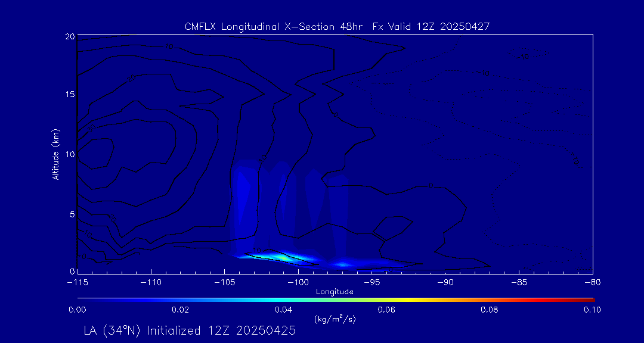Select the 'Altitude (km)' y-axis label
Viewport: 644px width, 343px height.
[56, 154]
